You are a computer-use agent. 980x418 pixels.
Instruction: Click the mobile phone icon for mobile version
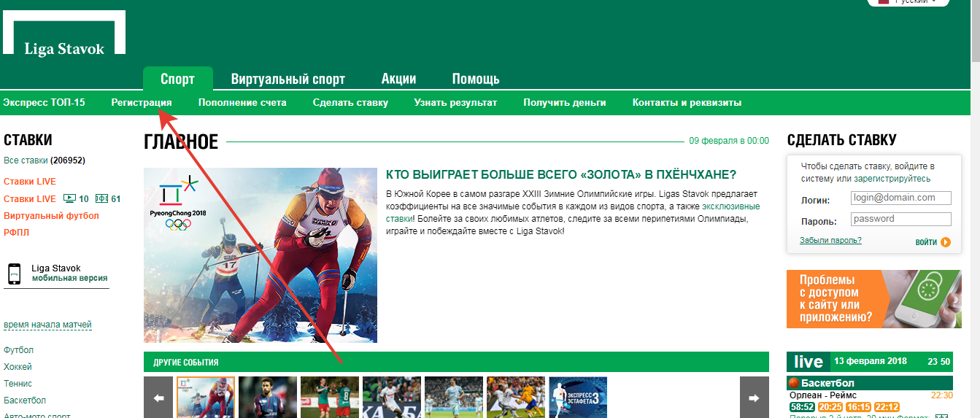point(14,274)
